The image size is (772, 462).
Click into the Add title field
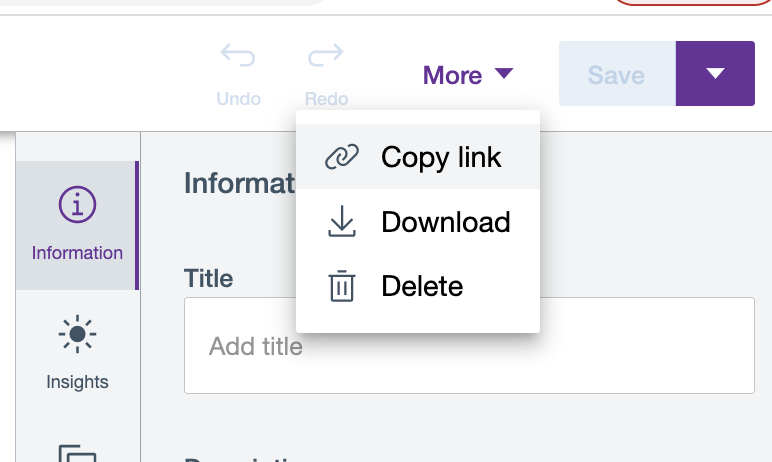(x=468, y=347)
